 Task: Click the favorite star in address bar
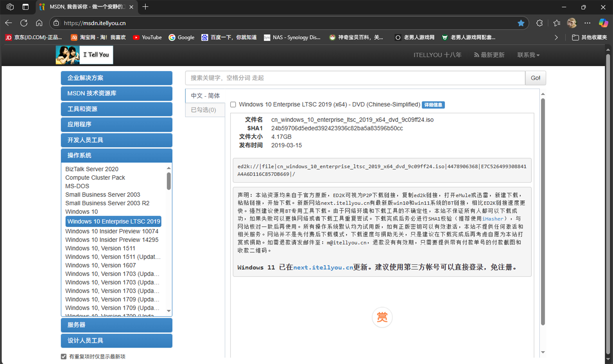(521, 23)
